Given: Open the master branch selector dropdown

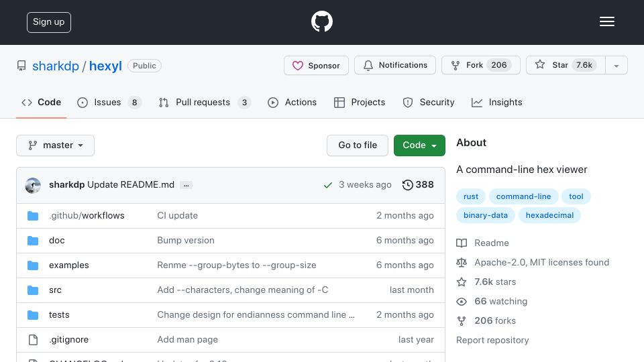Looking at the screenshot, I should 56,145.
